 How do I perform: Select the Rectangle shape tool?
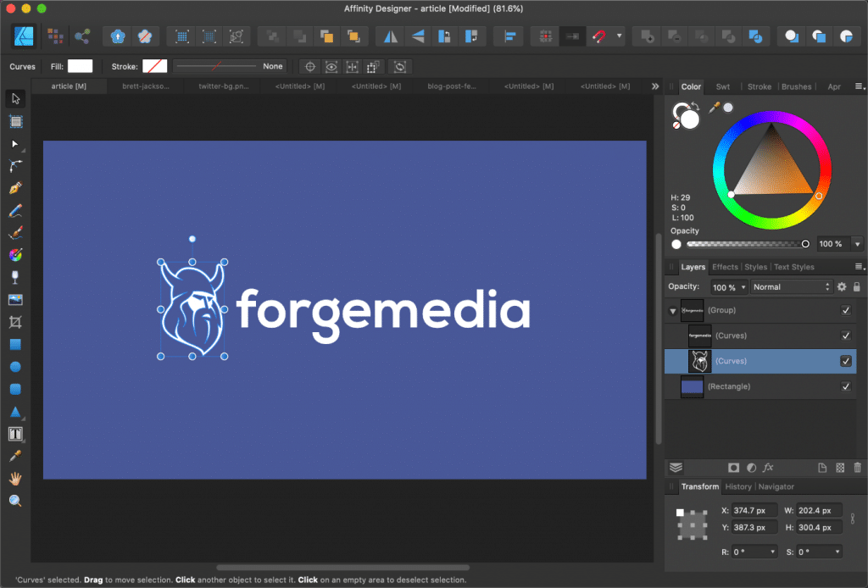pyautogui.click(x=15, y=345)
